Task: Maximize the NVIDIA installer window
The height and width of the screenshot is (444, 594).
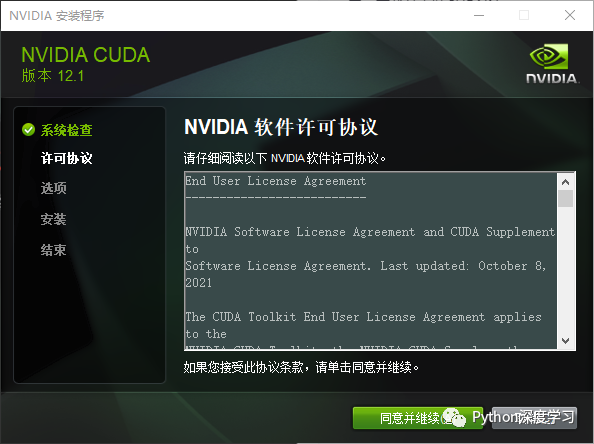Action: coord(524,16)
